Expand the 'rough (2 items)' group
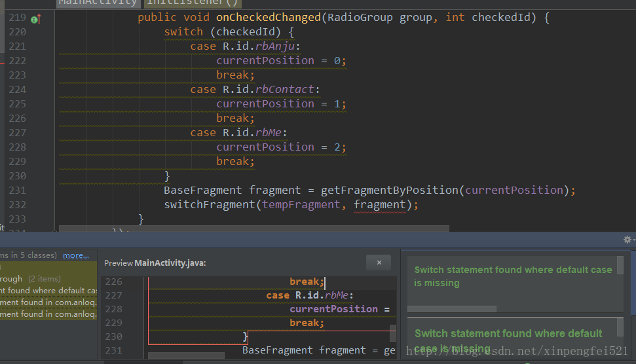The height and width of the screenshot is (364, 636). pos(30,279)
